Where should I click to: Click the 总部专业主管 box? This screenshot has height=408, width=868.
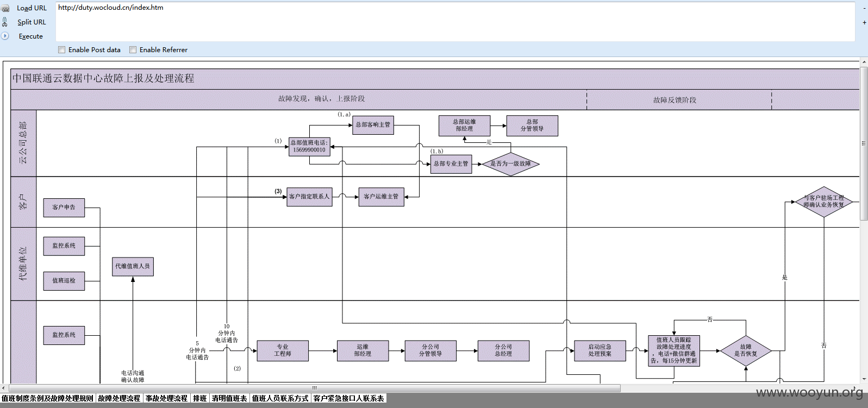pyautogui.click(x=451, y=164)
